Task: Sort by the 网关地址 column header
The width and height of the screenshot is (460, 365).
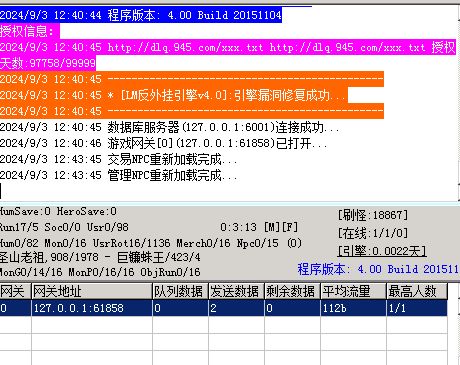Action: tap(92, 291)
